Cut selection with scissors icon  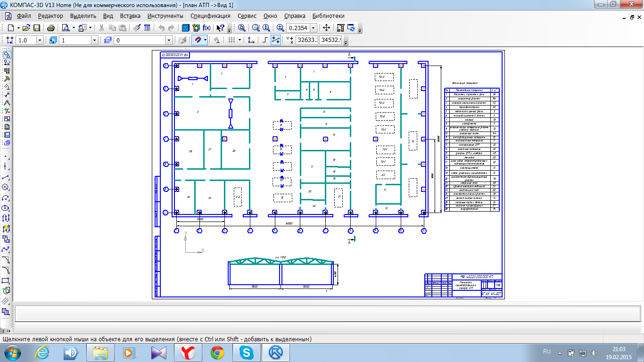[101, 28]
